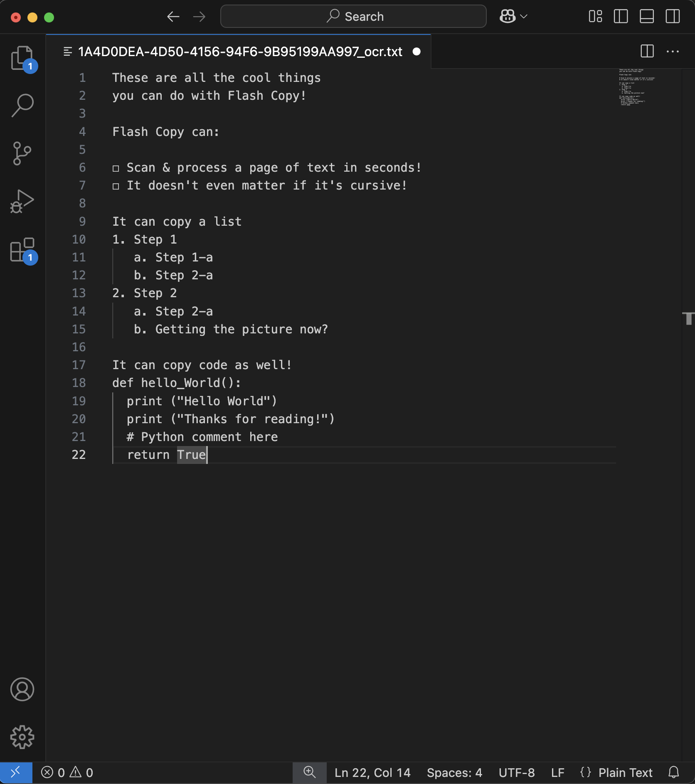
Task: Open the Manage settings gear icon
Action: pyautogui.click(x=23, y=737)
